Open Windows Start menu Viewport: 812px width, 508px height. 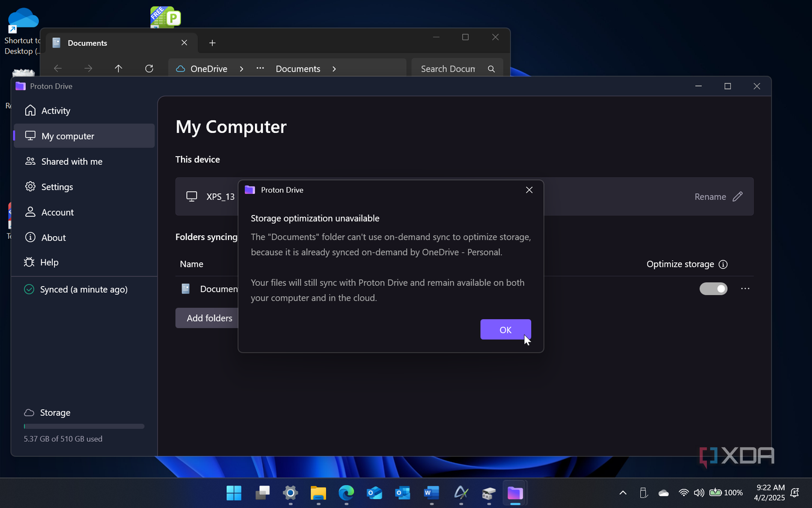pyautogui.click(x=234, y=493)
